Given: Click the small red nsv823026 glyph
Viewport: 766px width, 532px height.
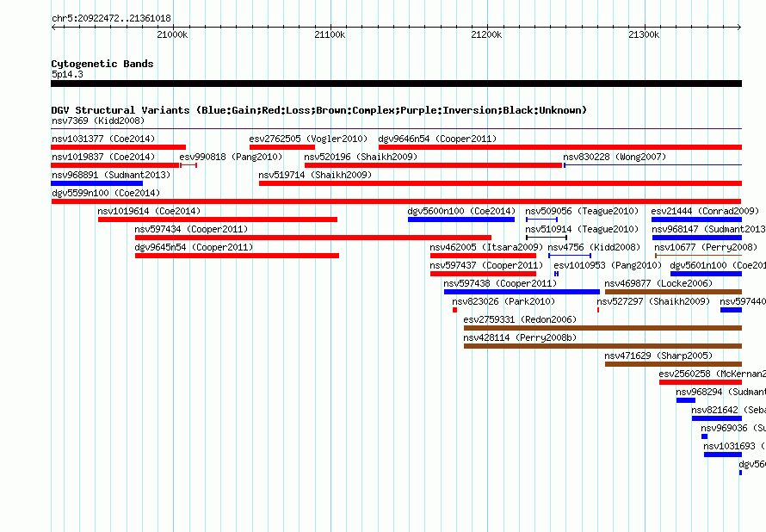Looking at the screenshot, I should pyautogui.click(x=454, y=310).
